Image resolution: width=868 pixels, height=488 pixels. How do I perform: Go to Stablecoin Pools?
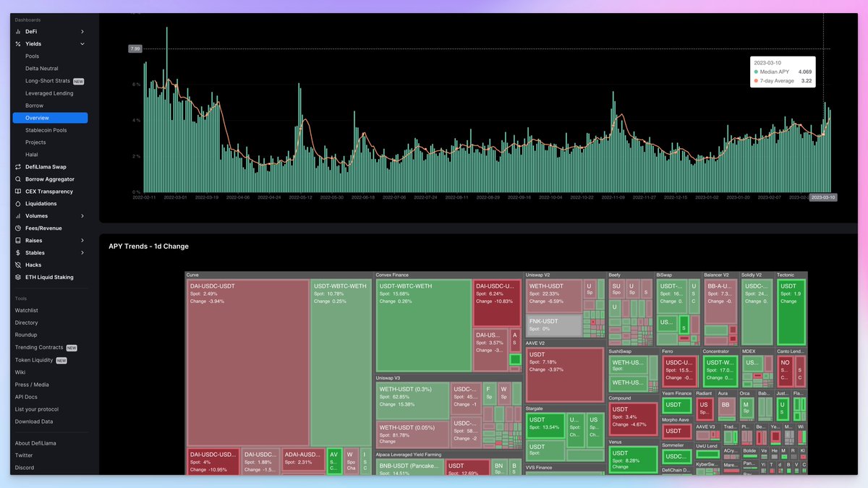[x=46, y=130]
